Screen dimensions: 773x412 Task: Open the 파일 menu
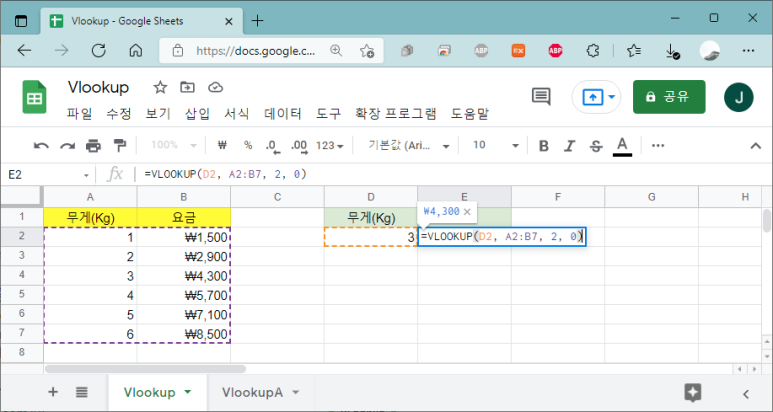(79, 114)
